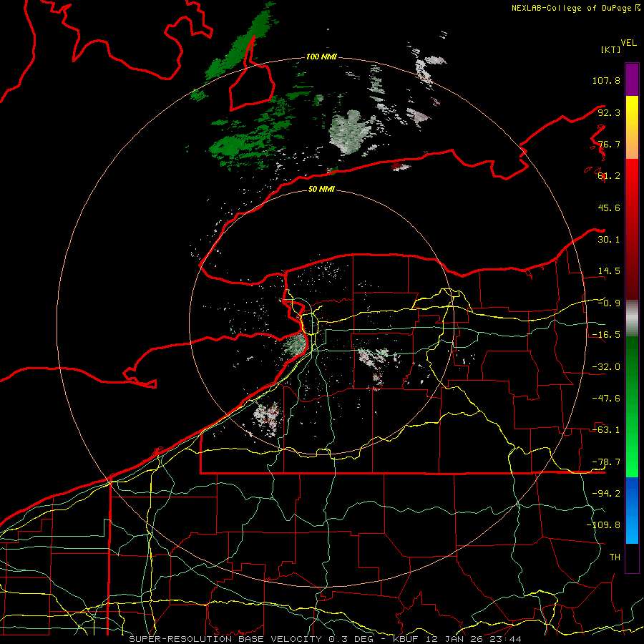Select the 92.3 velocity scale value

click(609, 112)
